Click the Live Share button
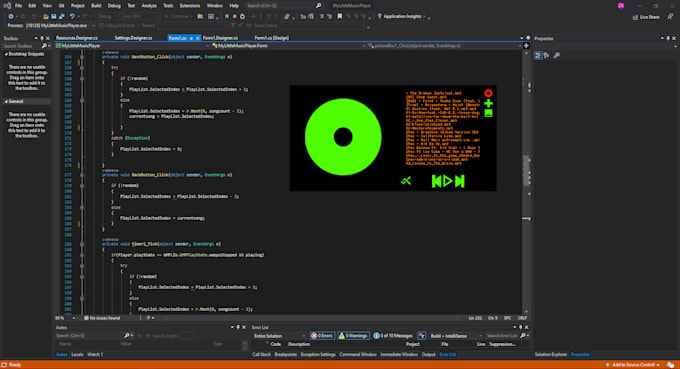This screenshot has height=369, width=680. [x=646, y=17]
